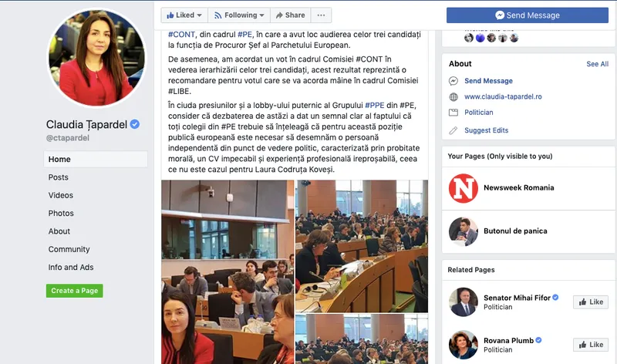617x364 pixels.
Task: Click the Newsweek Romania page logo
Action: pos(464,188)
